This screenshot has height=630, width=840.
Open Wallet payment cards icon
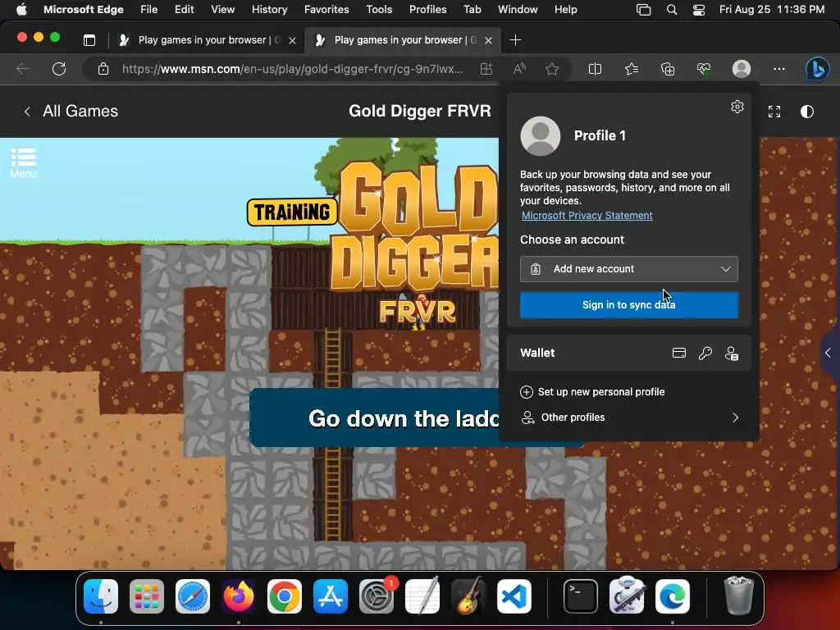tap(678, 353)
